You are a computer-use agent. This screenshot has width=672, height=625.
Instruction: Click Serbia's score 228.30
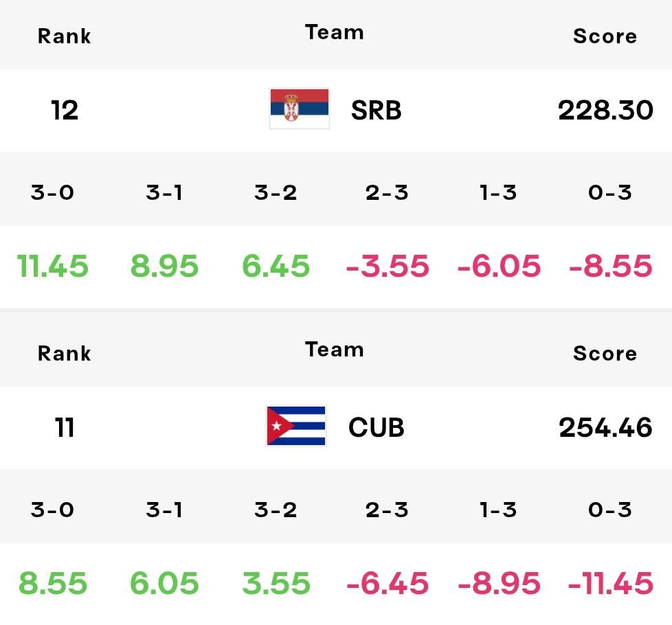tap(605, 111)
